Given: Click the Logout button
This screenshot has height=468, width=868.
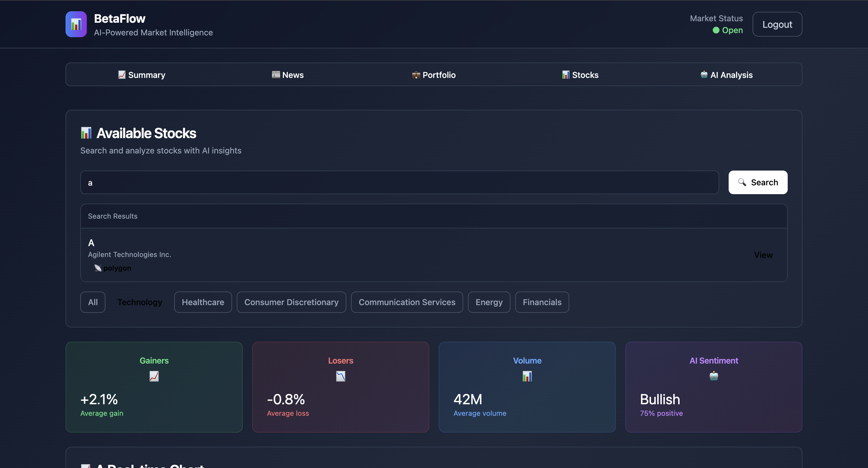Looking at the screenshot, I should coord(777,24).
